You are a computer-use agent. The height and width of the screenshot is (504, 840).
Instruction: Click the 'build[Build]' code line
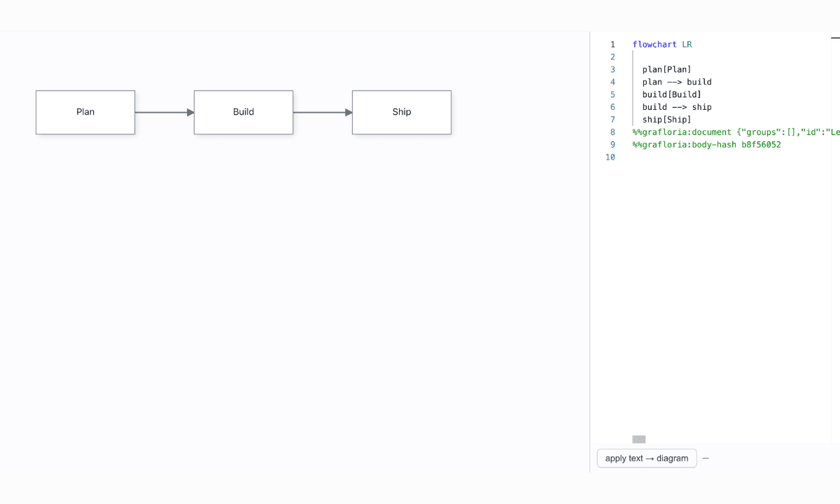(x=671, y=94)
